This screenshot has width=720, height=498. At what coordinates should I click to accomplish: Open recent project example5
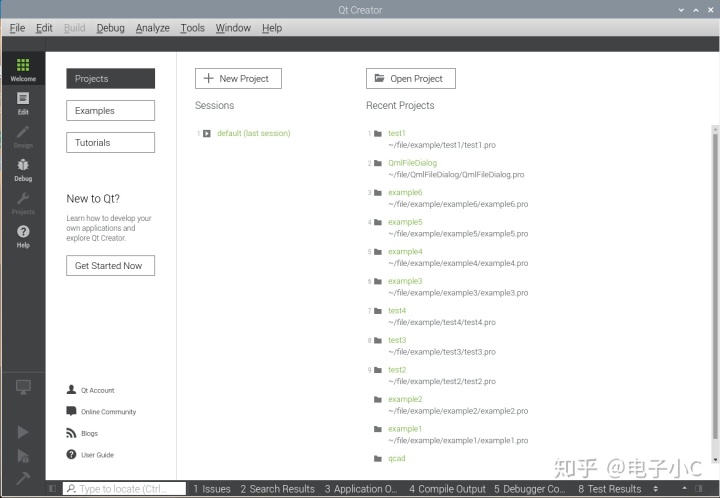click(x=405, y=222)
